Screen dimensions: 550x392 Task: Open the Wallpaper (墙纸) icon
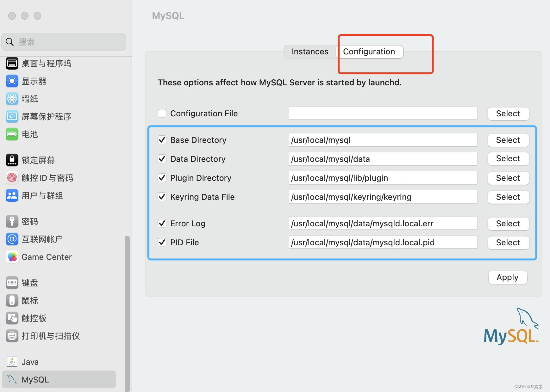12,99
